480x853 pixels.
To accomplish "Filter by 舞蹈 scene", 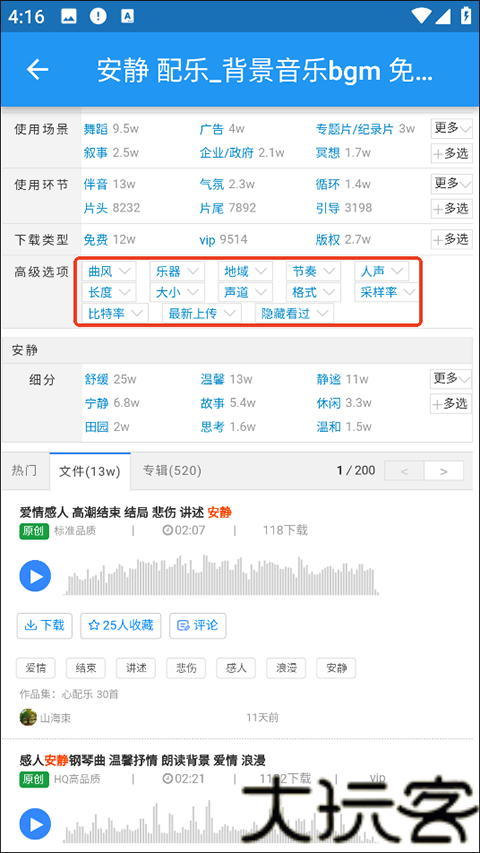I will [96, 129].
